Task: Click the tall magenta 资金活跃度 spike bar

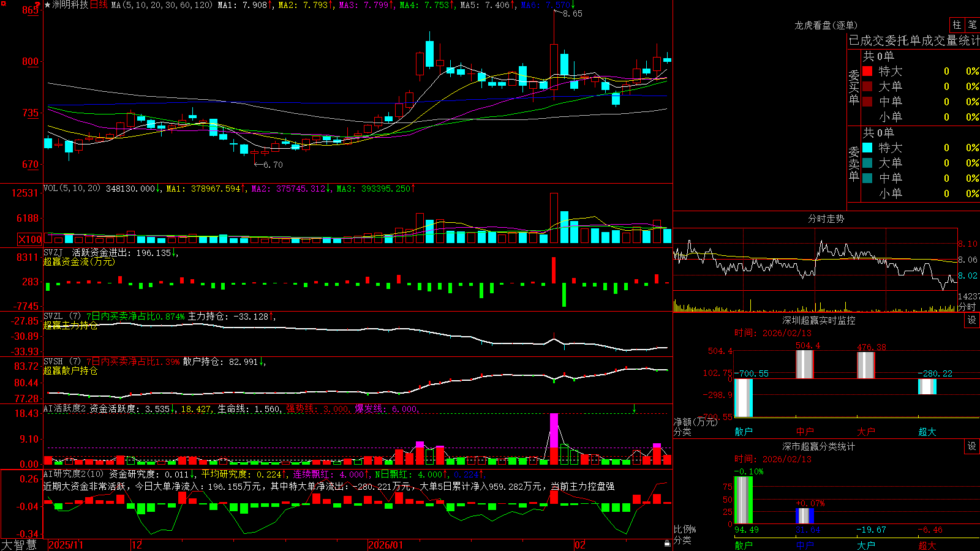Action: point(554,438)
